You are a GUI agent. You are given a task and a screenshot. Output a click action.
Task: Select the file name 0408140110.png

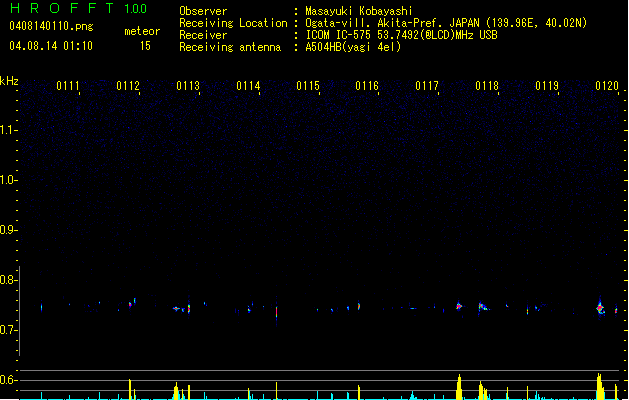tap(51, 26)
